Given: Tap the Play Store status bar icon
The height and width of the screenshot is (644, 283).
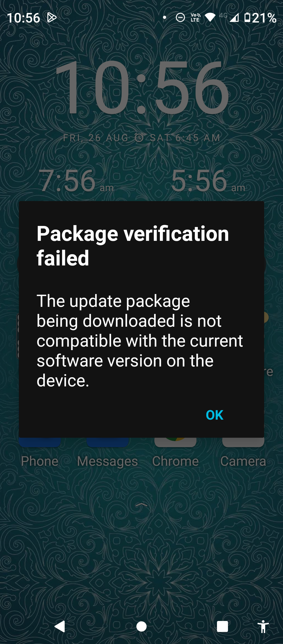Looking at the screenshot, I should point(52,18).
